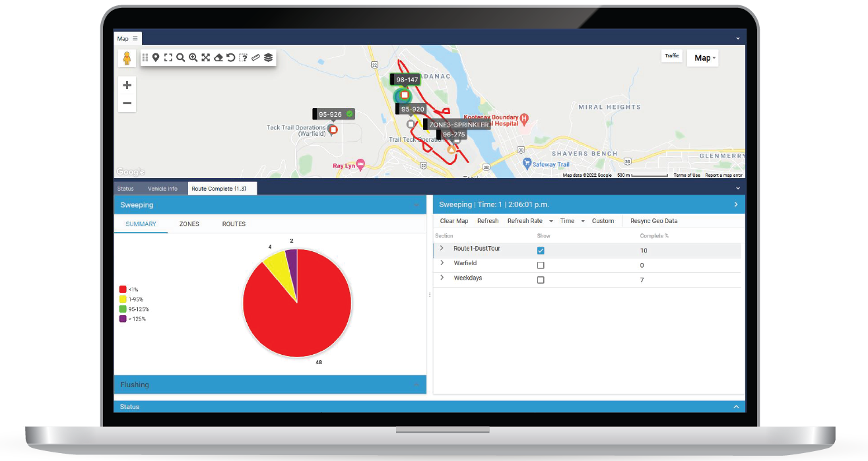Click the Ray Lyn lodging pin
868x461 pixels.
[360, 164]
